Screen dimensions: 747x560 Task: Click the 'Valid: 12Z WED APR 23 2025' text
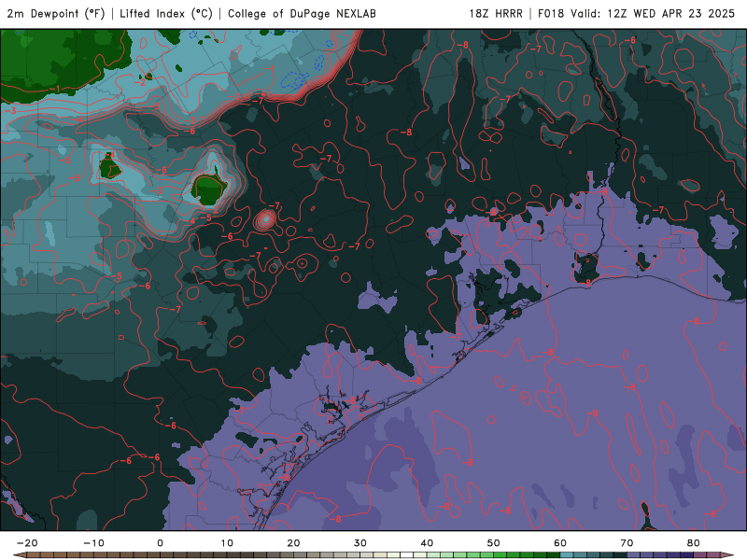pos(653,13)
